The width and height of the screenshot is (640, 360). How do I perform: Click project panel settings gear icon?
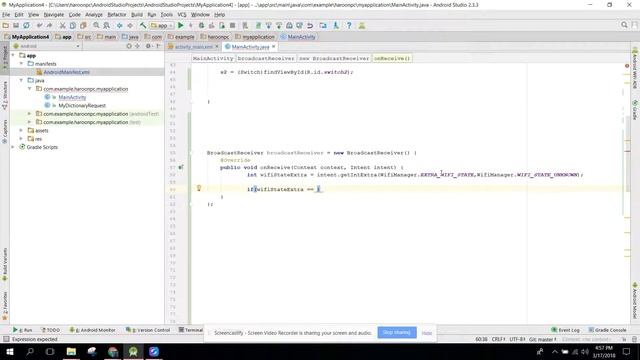tap(148, 46)
